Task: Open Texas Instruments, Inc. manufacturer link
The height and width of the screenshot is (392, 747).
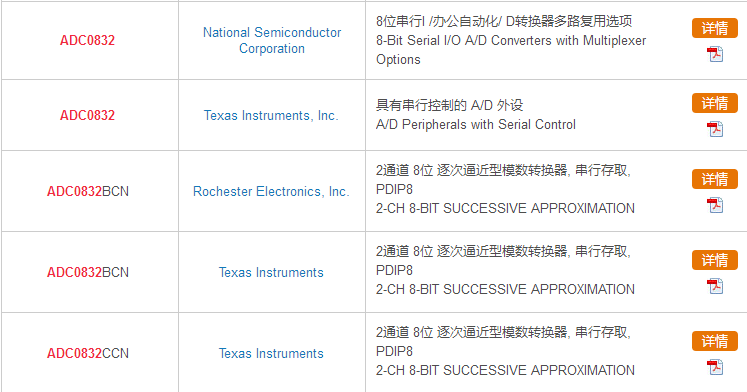Action: 271,115
